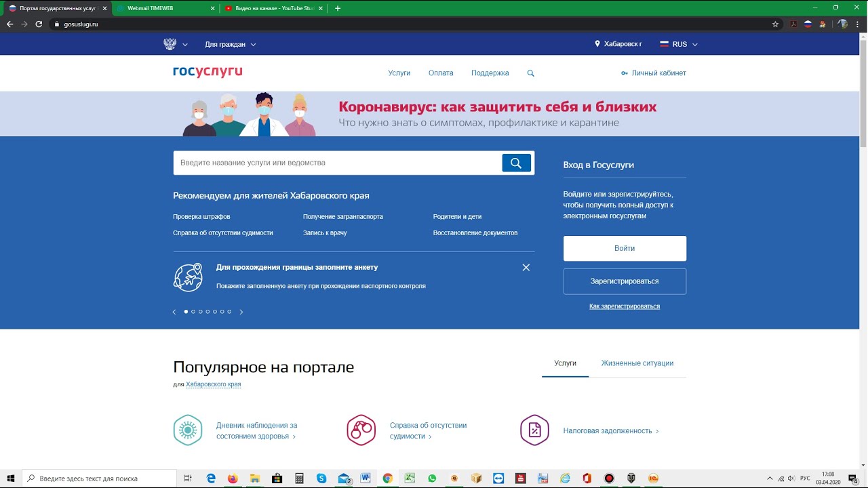
Task: Open Skype from the taskbar
Action: 321,479
